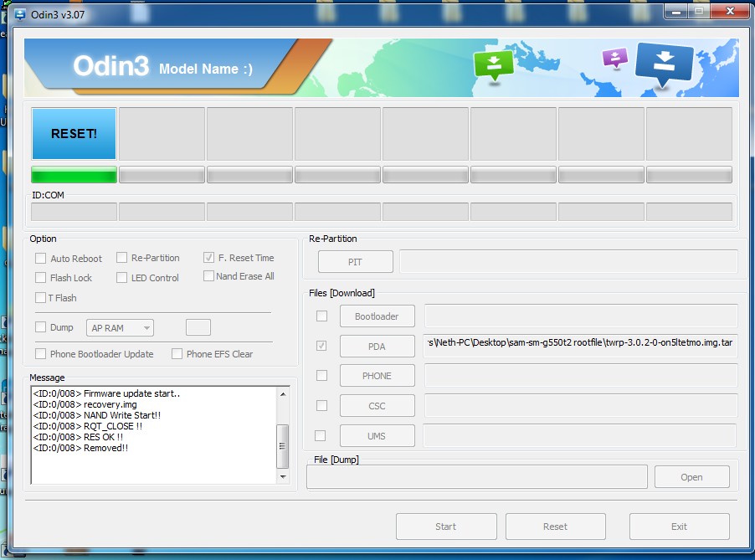Screen dimensions: 755x560
Task: Click the 'Firmware update start..' log line
Action: [x=106, y=393]
